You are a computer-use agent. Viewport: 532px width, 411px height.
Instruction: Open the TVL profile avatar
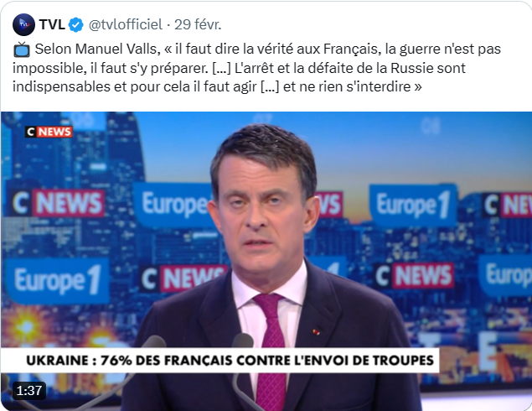pos(23,25)
